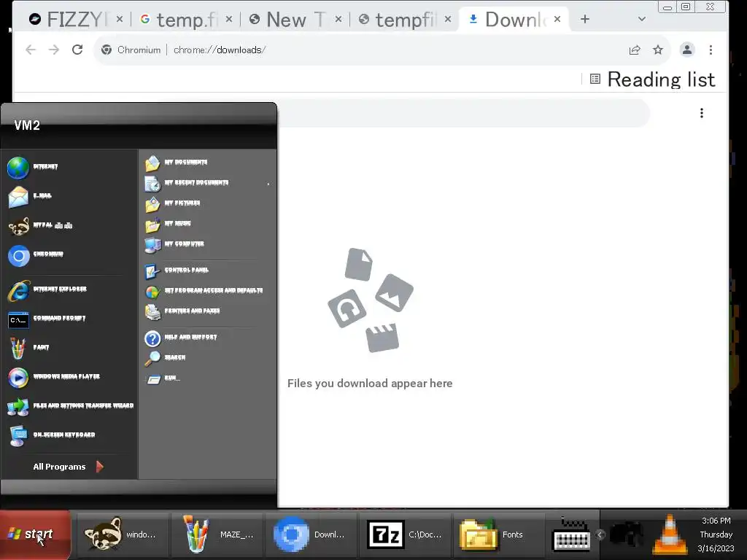
Task: Open Printers and Faxes
Action: [182, 312]
